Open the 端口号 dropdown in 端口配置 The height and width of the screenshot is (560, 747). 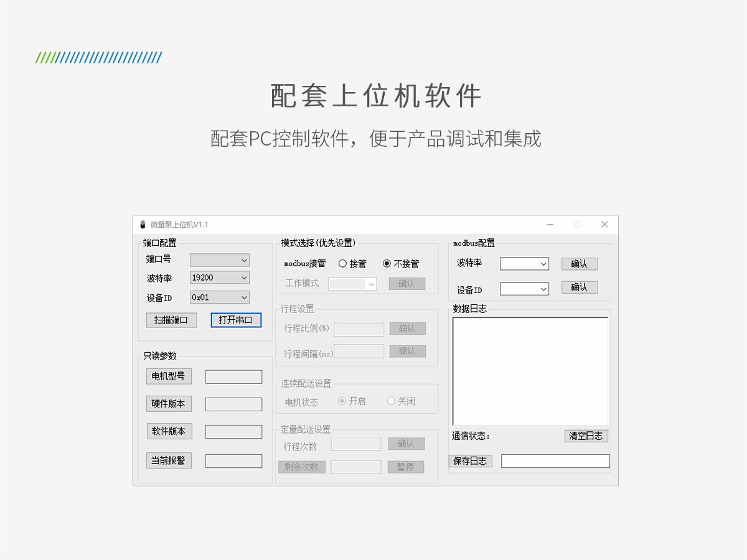[220, 260]
